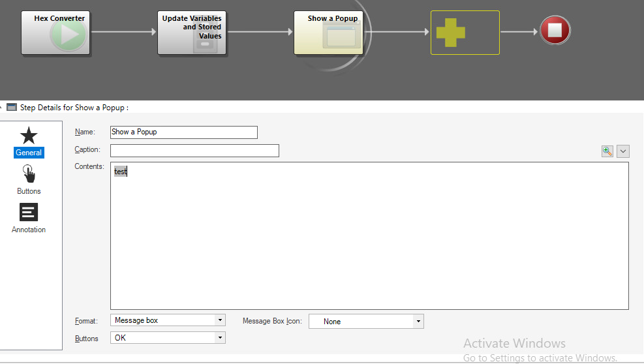Open the Format dropdown showing Message box

(168, 320)
